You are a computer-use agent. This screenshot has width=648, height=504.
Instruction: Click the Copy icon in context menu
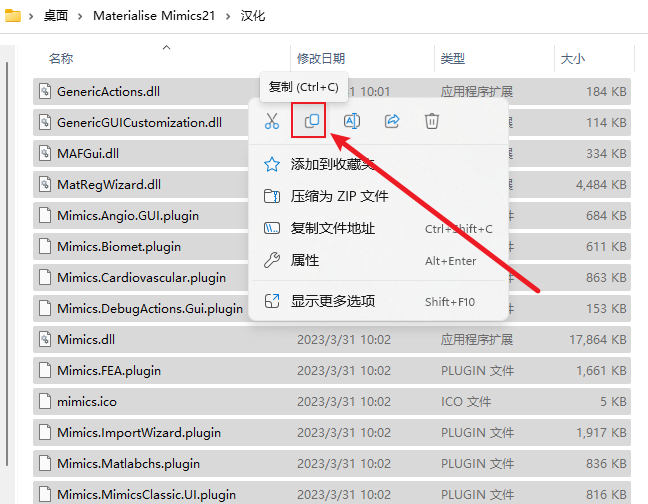[312, 121]
